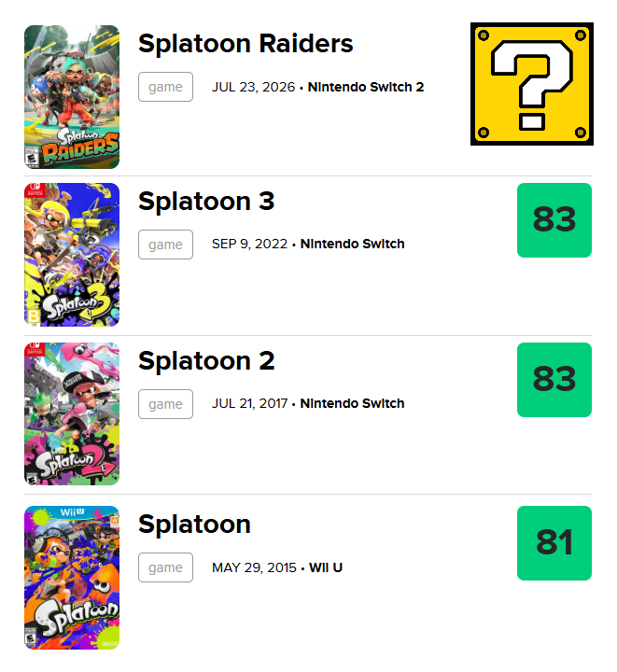Open the Splatoon 2 cover art

coord(72,414)
